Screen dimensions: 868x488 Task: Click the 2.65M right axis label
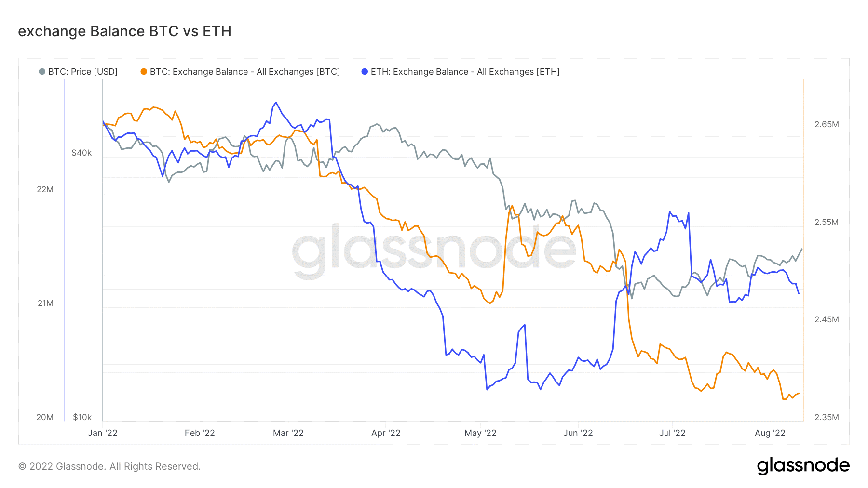827,124
